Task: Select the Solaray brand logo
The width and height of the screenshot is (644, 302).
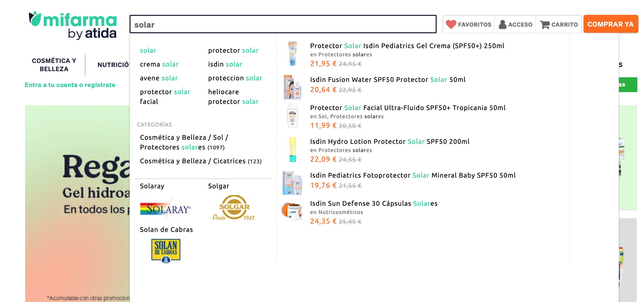Action: 166,209
